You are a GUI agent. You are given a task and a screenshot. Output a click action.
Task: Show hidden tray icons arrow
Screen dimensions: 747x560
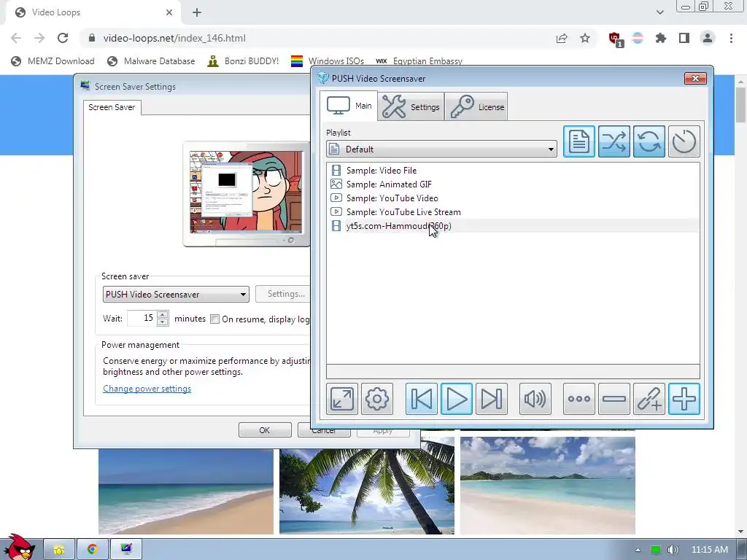pyautogui.click(x=638, y=550)
